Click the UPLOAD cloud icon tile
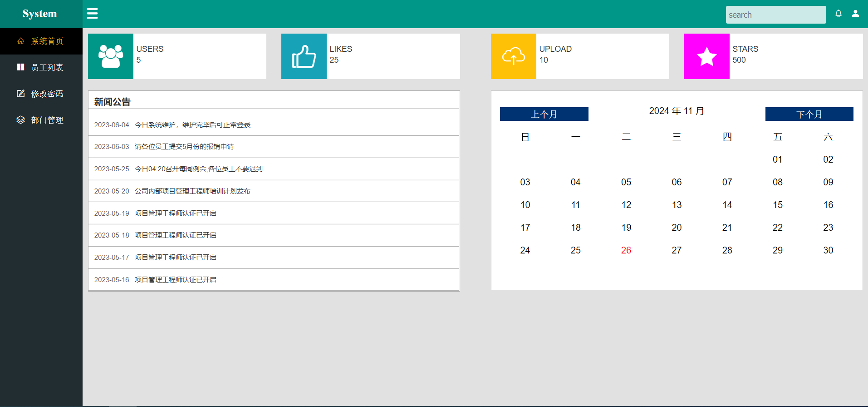Viewport: 868px width, 407px height. [x=514, y=56]
